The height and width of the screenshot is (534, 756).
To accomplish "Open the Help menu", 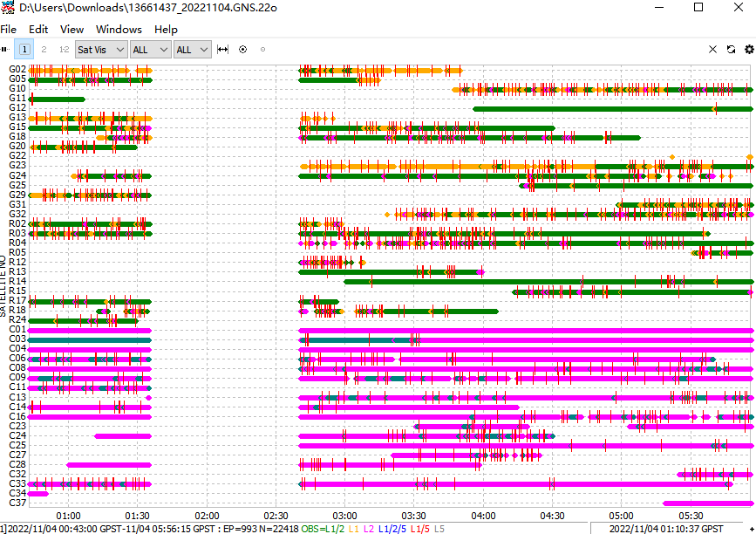I will click(166, 29).
